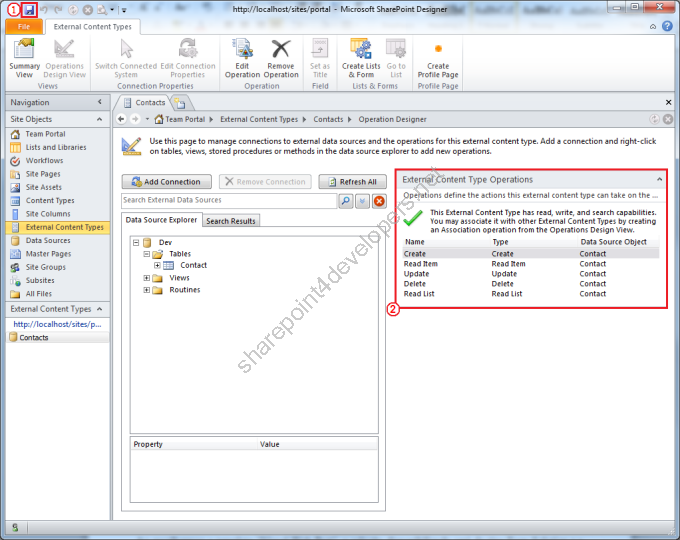This screenshot has height=540, width=680.
Task: Collapse the External Content Type Operations panel
Action: [659, 179]
